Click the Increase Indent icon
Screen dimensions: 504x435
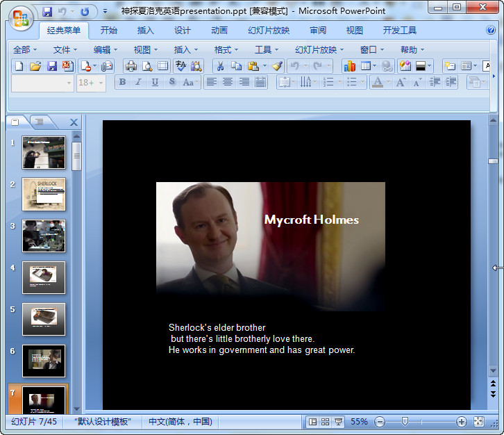click(451, 83)
